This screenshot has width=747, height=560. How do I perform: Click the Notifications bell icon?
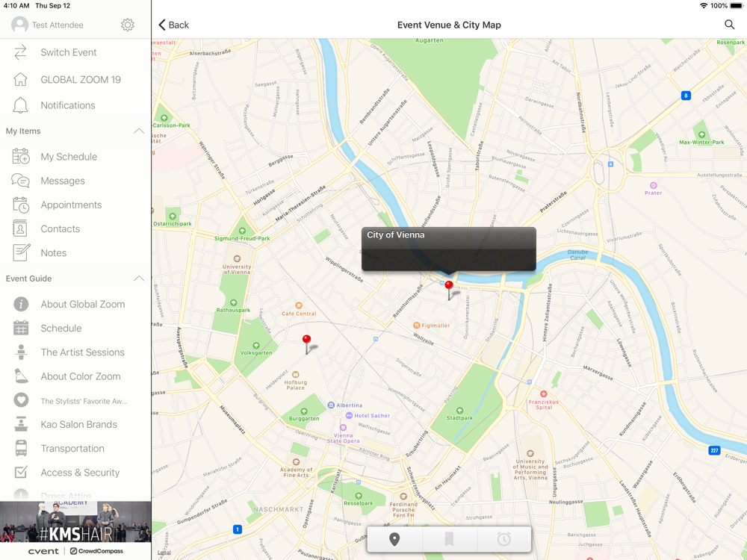(x=20, y=105)
